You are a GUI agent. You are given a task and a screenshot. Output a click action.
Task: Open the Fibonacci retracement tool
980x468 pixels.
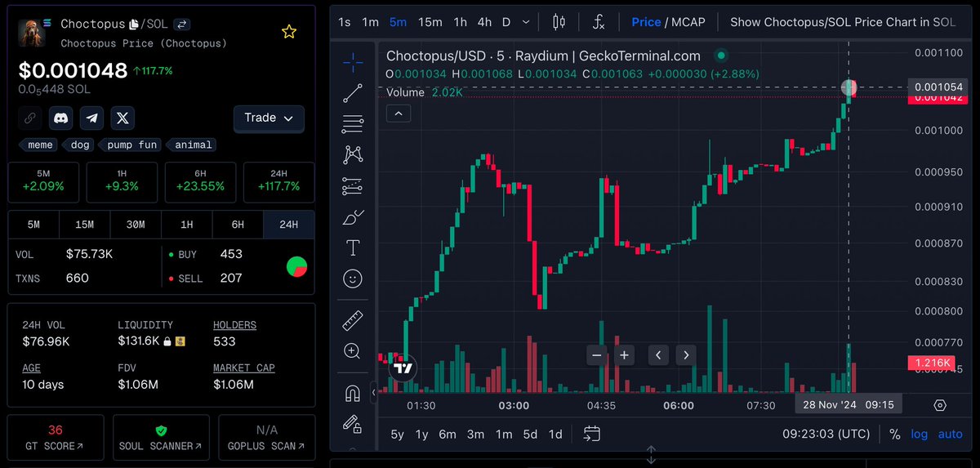(x=353, y=124)
